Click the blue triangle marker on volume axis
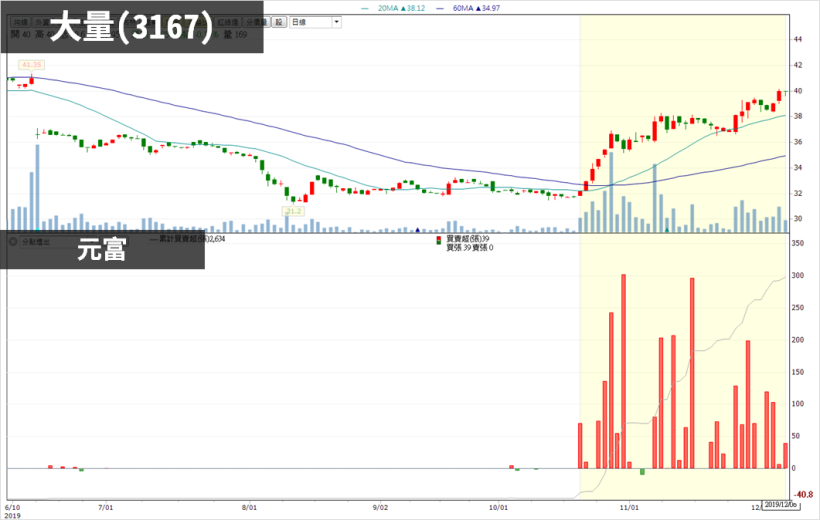This screenshot has width=820, height=520. coord(417,230)
